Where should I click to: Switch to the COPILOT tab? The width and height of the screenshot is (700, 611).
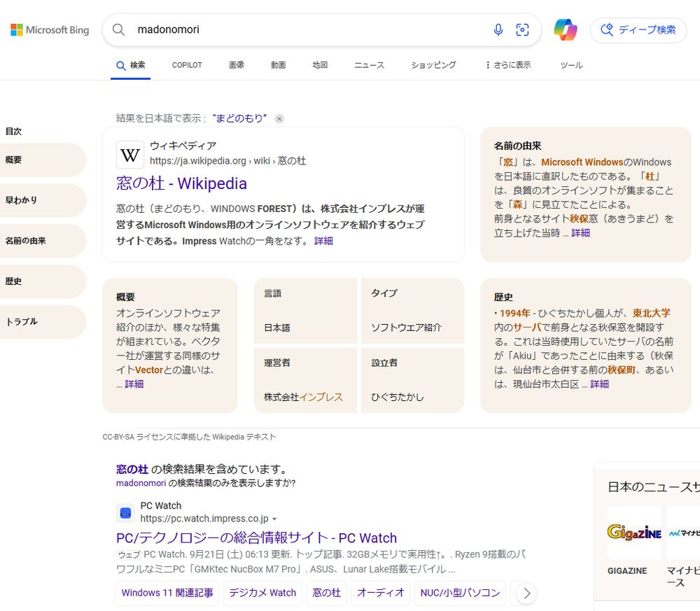click(187, 65)
